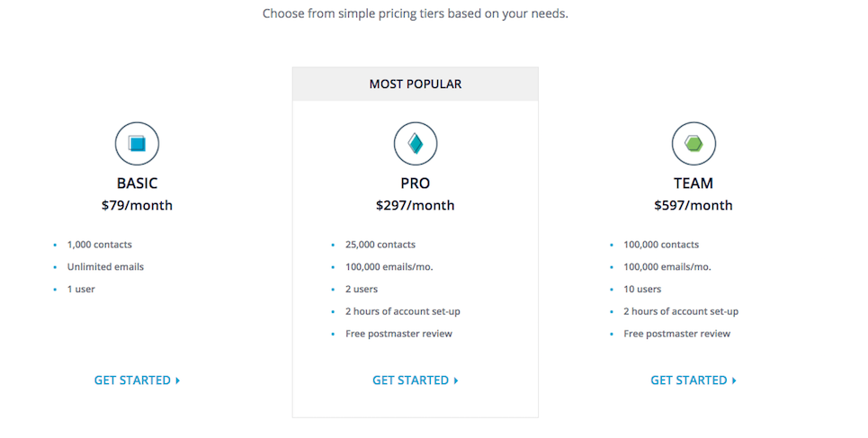
Task: Click the 1,000 contacts bullet item
Action: click(100, 245)
